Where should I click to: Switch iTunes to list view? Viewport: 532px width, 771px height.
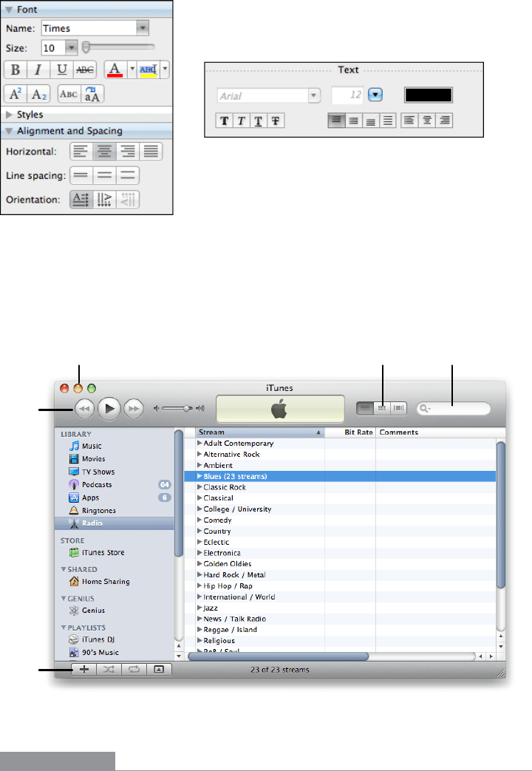click(x=365, y=408)
